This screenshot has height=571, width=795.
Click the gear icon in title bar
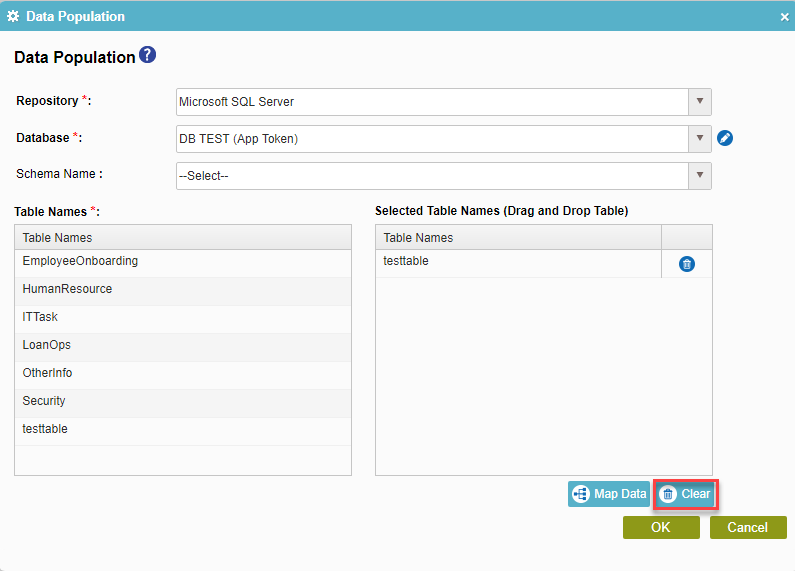click(13, 16)
